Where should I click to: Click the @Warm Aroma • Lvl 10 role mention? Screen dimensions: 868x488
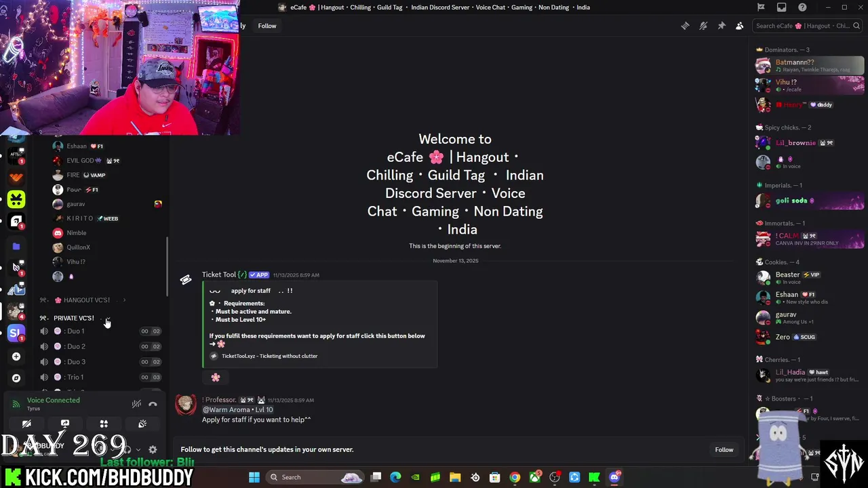(x=237, y=409)
